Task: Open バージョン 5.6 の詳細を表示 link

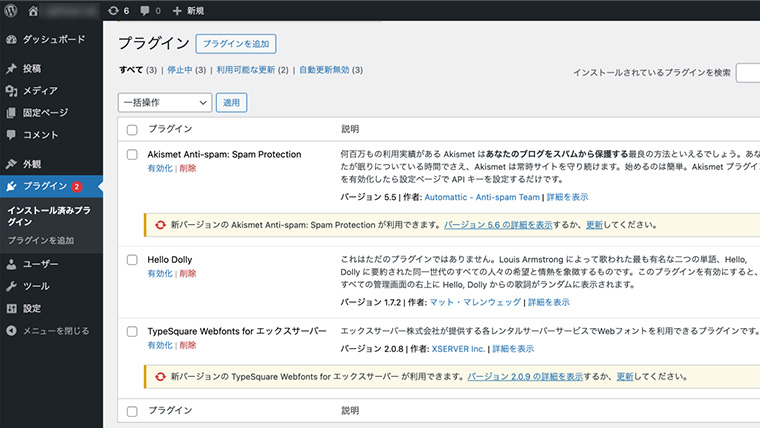Action: click(498, 225)
